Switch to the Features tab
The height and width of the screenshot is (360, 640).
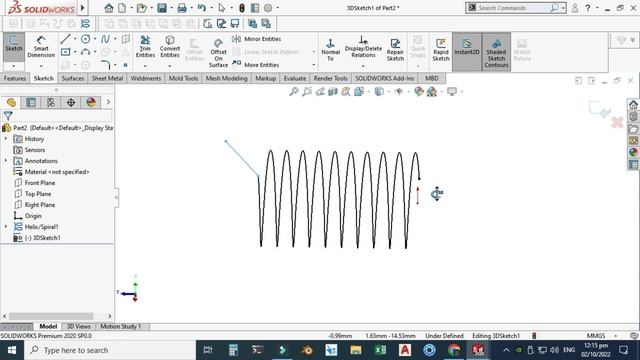click(x=15, y=78)
